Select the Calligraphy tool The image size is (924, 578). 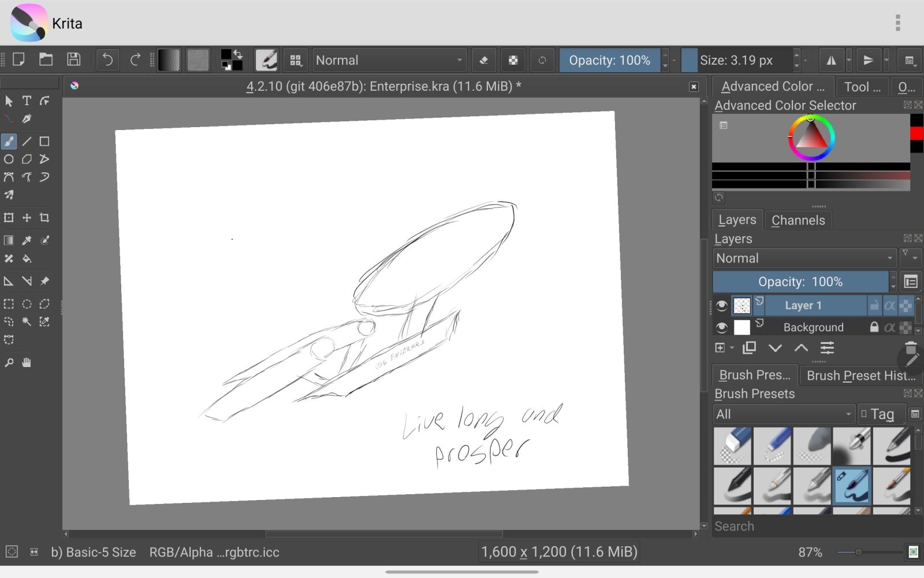click(27, 119)
